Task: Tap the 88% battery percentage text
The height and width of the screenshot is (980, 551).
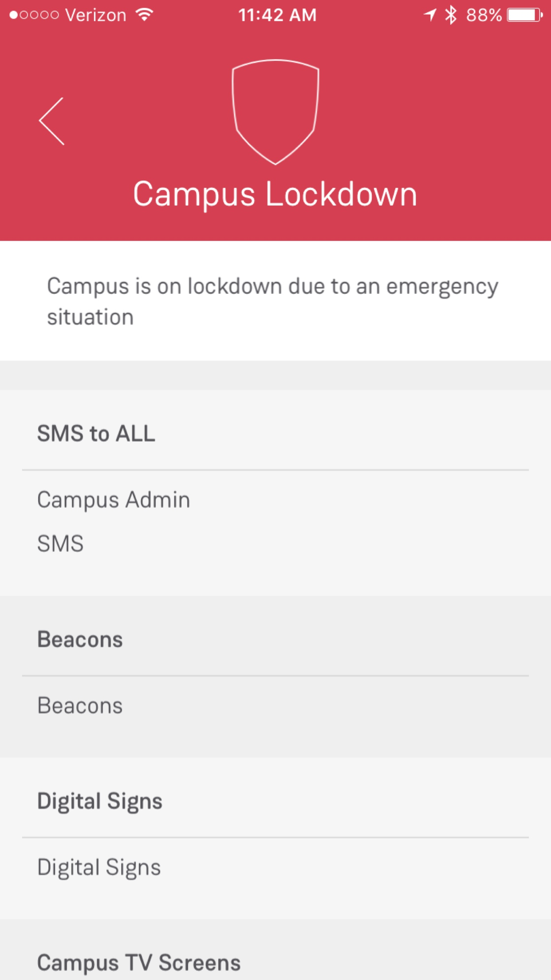Action: (484, 15)
